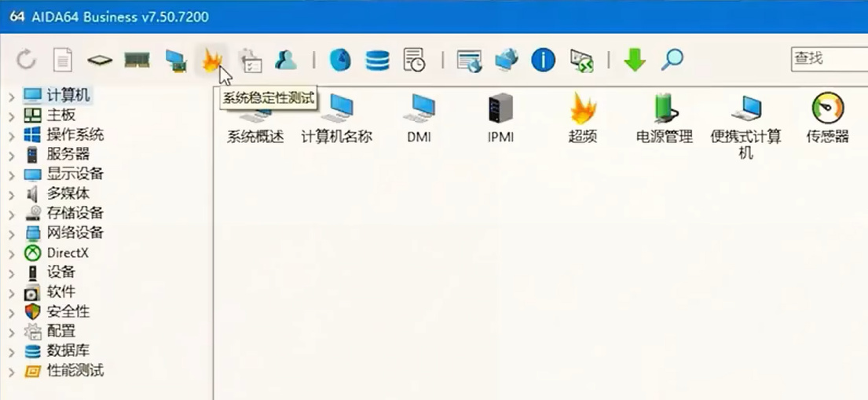This screenshot has height=400, width=868.
Task: Launch the memory module benchmark icon
Action: [x=137, y=59]
